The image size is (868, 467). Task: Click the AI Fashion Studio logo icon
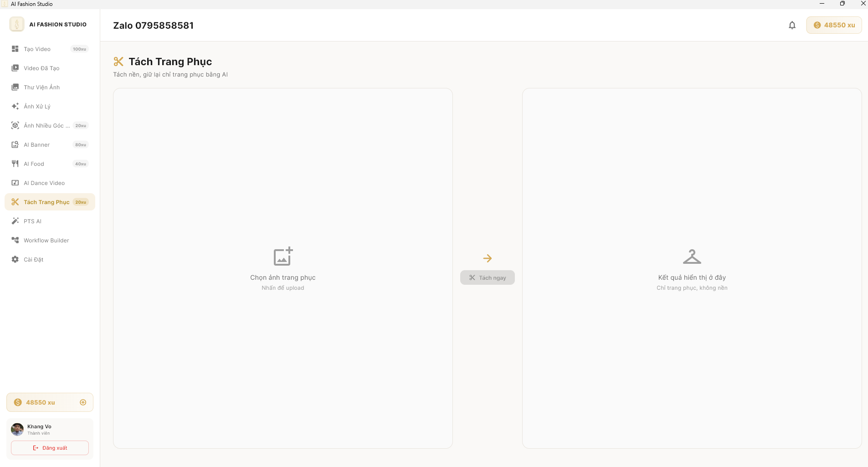pos(17,25)
